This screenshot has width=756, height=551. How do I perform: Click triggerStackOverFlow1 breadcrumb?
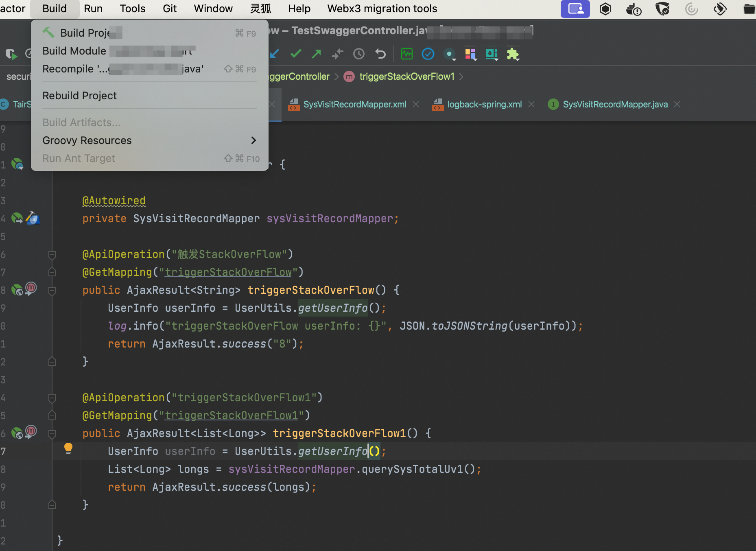tap(407, 77)
